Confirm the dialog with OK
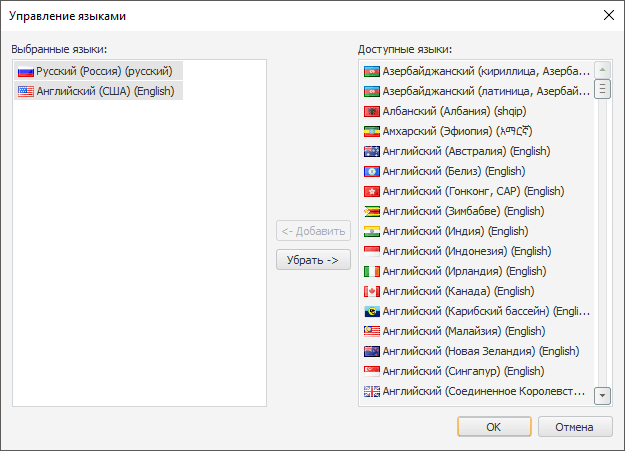Viewport: 625px width, 451px height. click(493, 426)
